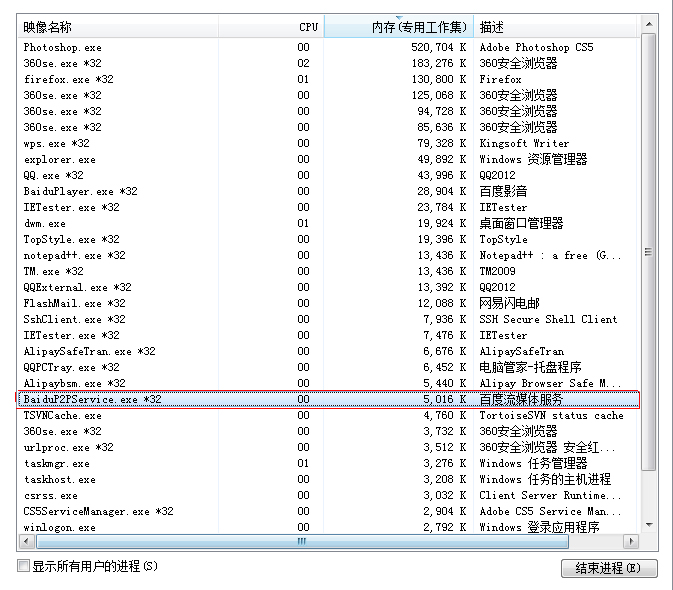The width and height of the screenshot is (673, 590).
Task: Sort by CPU column header
Action: point(308,27)
